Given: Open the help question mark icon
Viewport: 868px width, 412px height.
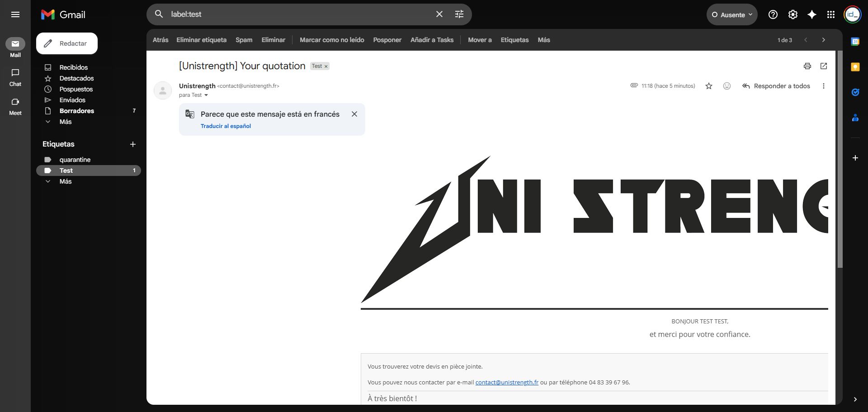Looking at the screenshot, I should point(773,14).
